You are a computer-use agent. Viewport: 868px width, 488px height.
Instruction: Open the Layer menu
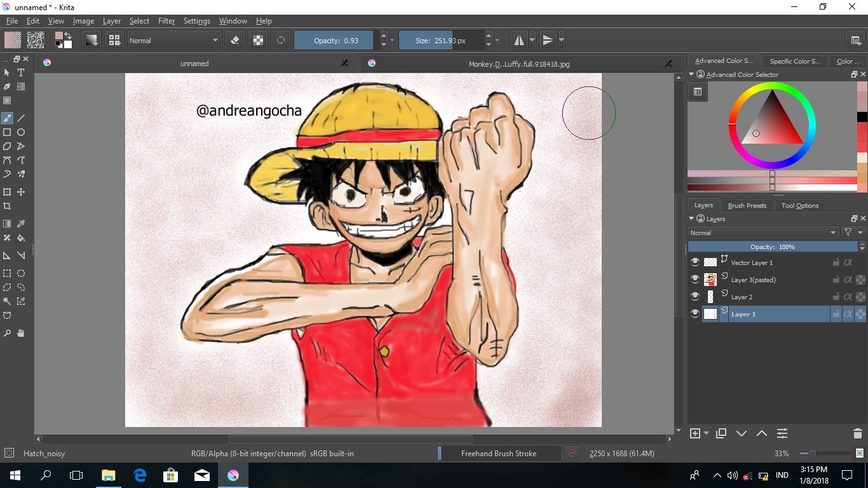[x=112, y=21]
